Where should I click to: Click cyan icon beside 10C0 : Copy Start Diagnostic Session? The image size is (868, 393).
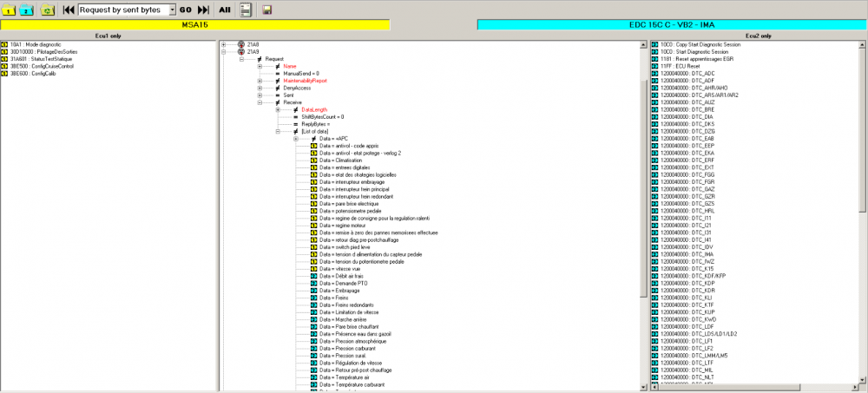[654, 44]
